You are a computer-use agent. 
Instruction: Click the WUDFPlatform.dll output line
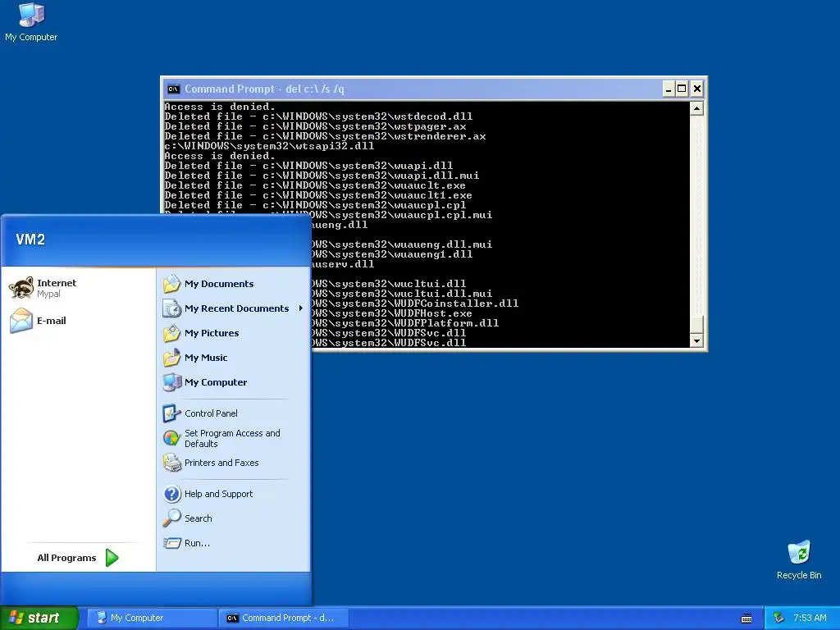[405, 323]
